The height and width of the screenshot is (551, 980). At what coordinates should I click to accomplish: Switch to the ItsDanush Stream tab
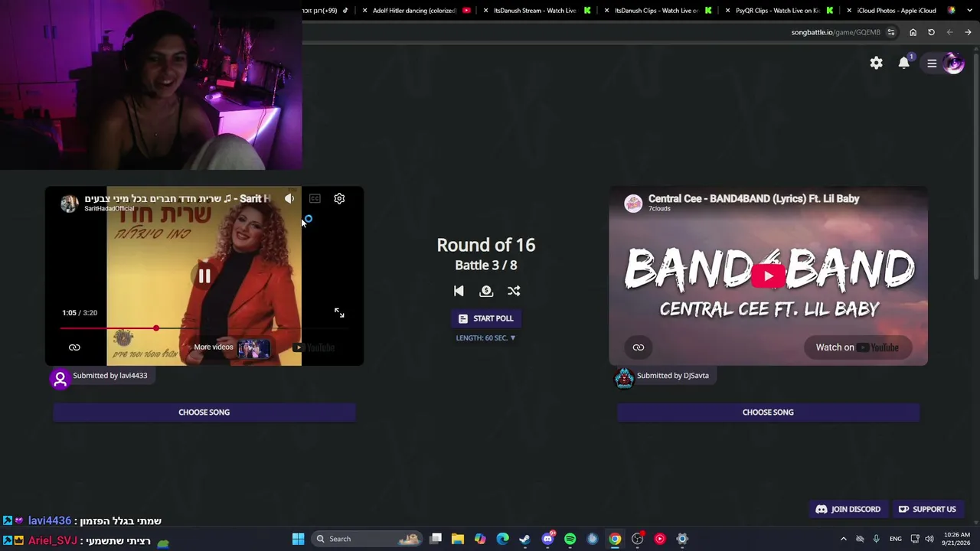535,11
